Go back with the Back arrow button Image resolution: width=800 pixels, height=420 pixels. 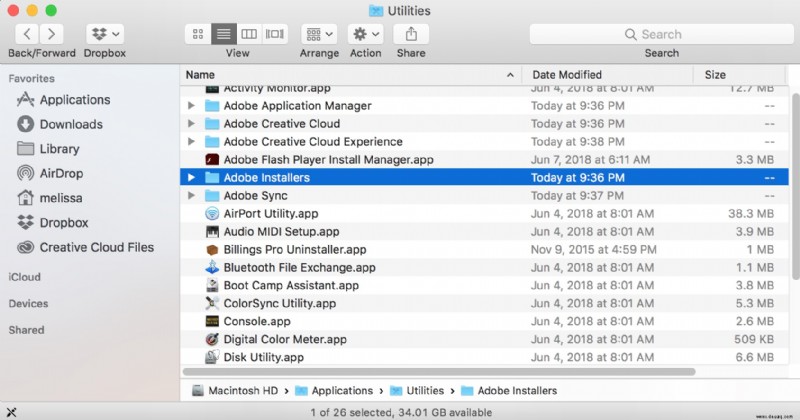point(28,34)
